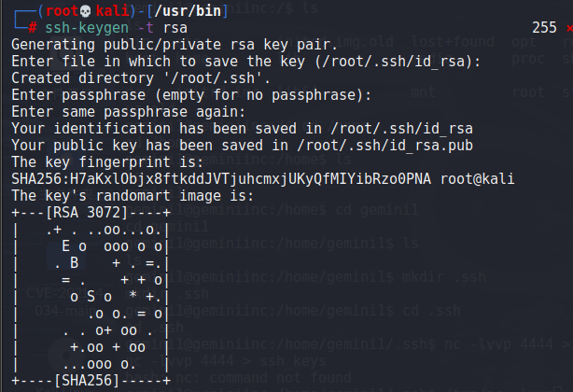The image size is (573, 392).
Task: Click the -t flag in the command
Action: (x=143, y=27)
